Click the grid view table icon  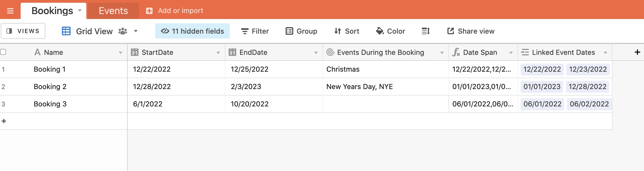tap(66, 31)
